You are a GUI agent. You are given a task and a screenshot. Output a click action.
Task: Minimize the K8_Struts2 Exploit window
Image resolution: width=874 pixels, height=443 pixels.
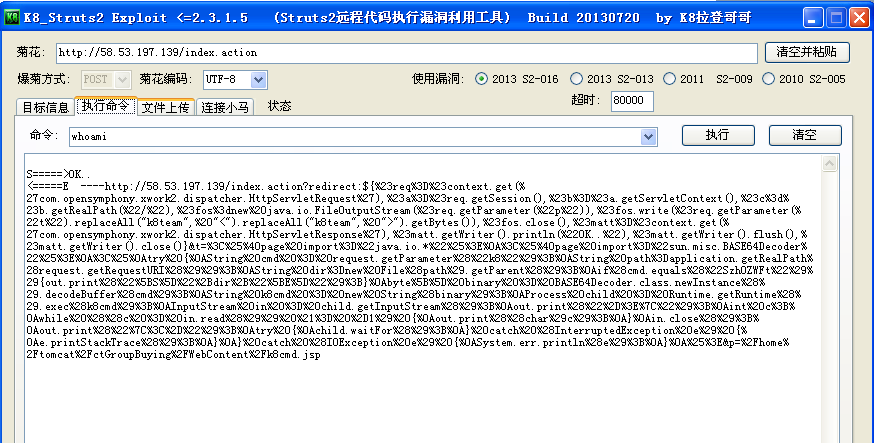[x=813, y=18]
